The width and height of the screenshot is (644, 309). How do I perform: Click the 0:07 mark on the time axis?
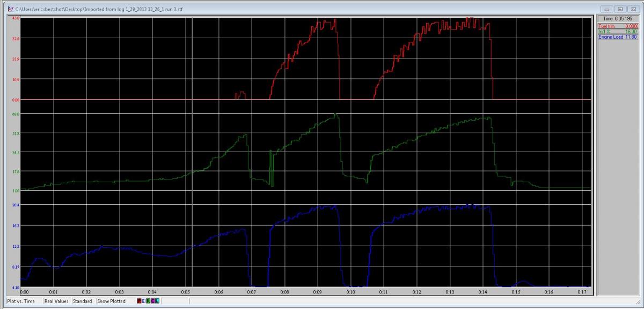point(251,292)
